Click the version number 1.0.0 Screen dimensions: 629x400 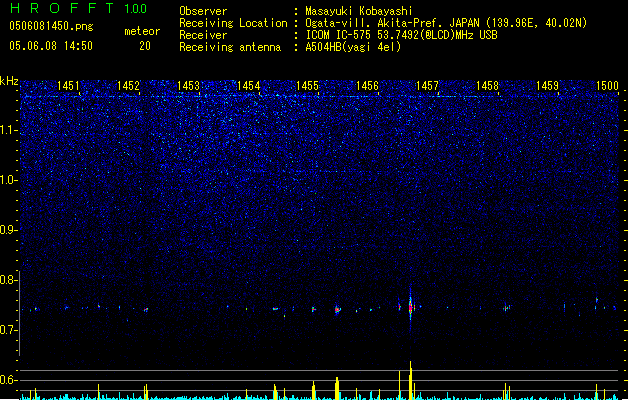(x=135, y=8)
